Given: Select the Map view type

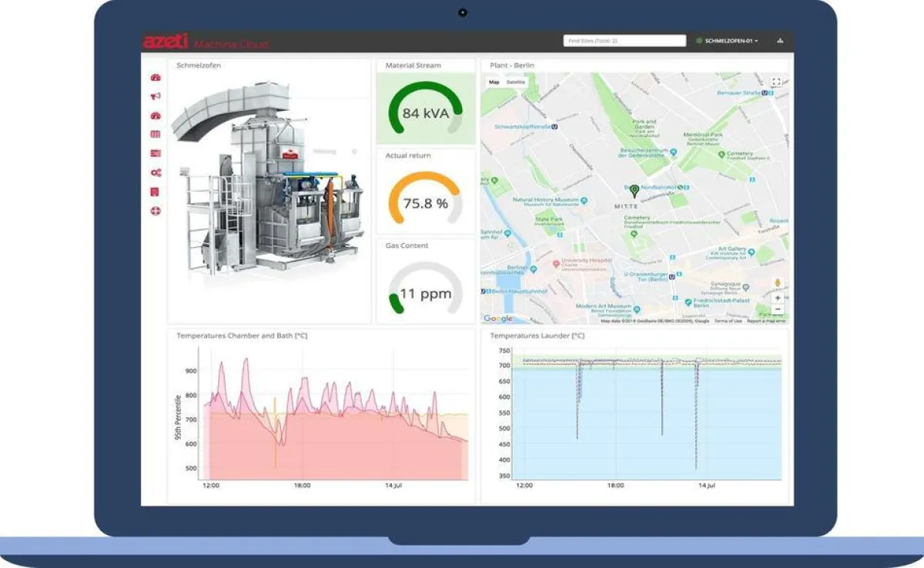Looking at the screenshot, I should (494, 82).
